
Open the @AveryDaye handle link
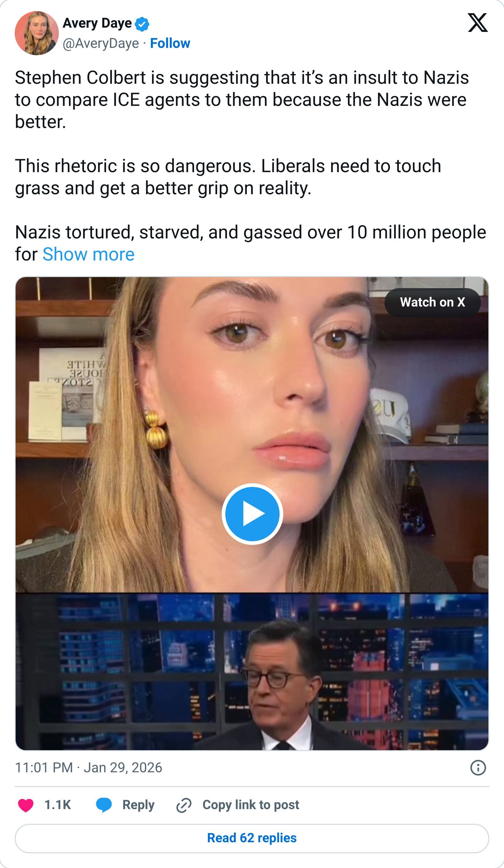[x=101, y=43]
